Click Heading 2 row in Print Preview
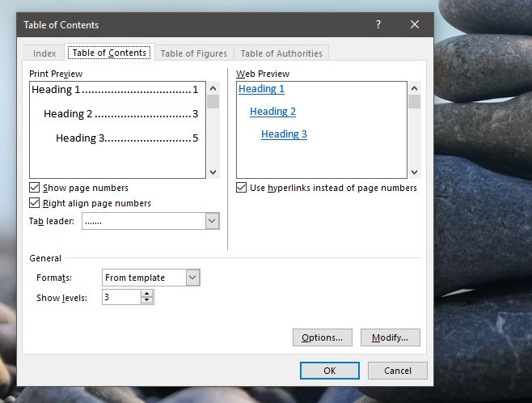 (x=120, y=114)
